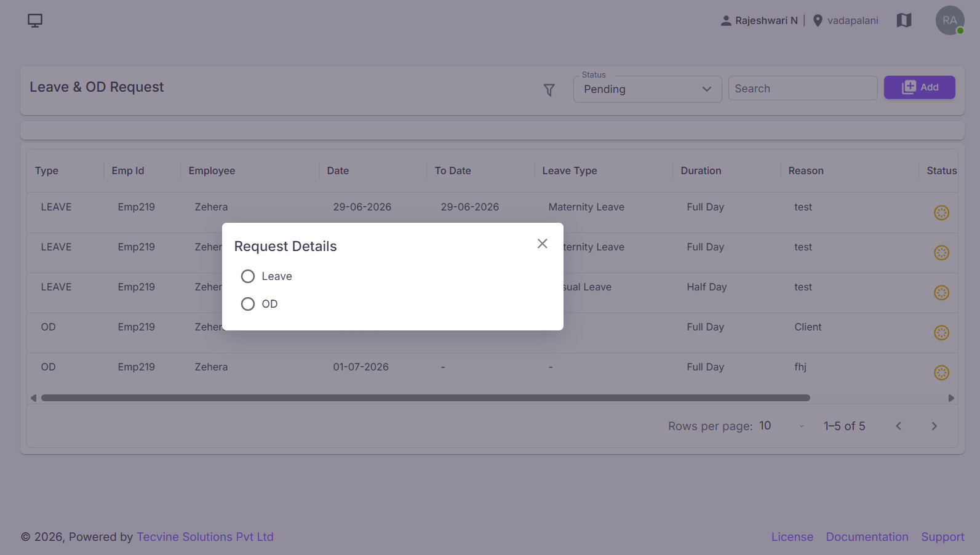Click pending status icon for Half Day row
Screen dimensions: 980x555
(941, 293)
